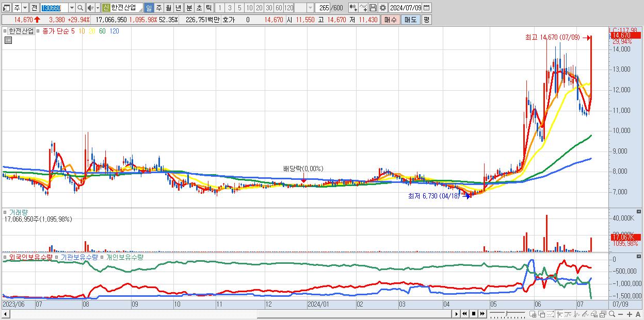Click the red 5 moving average swatch
Viewport: 644px width, 320px height.
coord(73,31)
